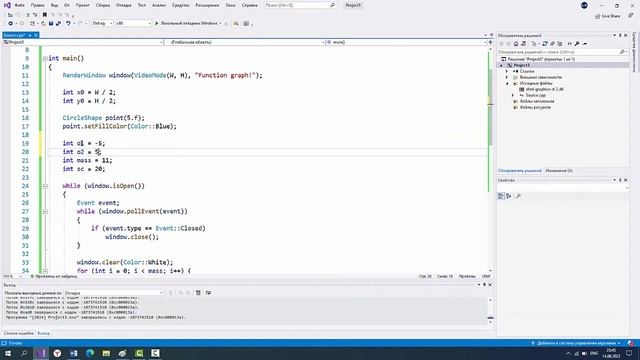The height and width of the screenshot is (360, 640).
Task: Open the global scope dropdown
Action: pyautogui.click(x=244, y=42)
